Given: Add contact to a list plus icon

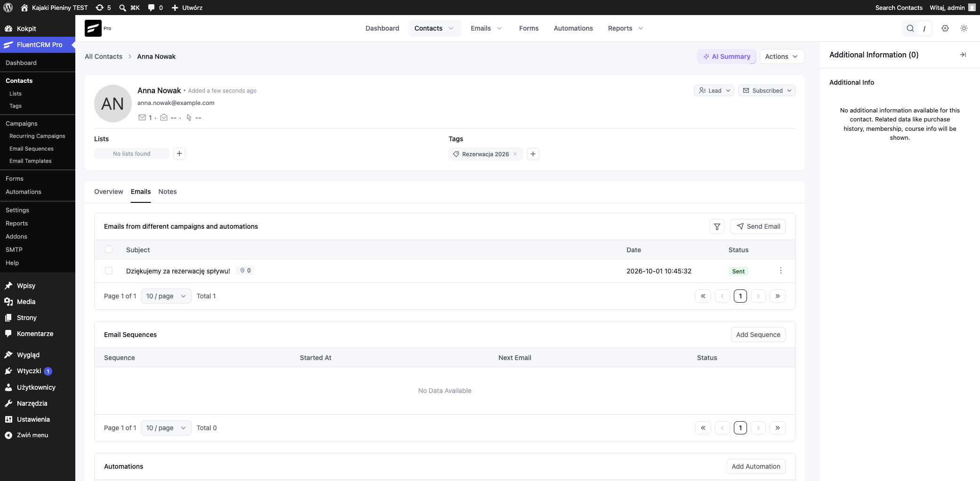Looking at the screenshot, I should click(179, 153).
